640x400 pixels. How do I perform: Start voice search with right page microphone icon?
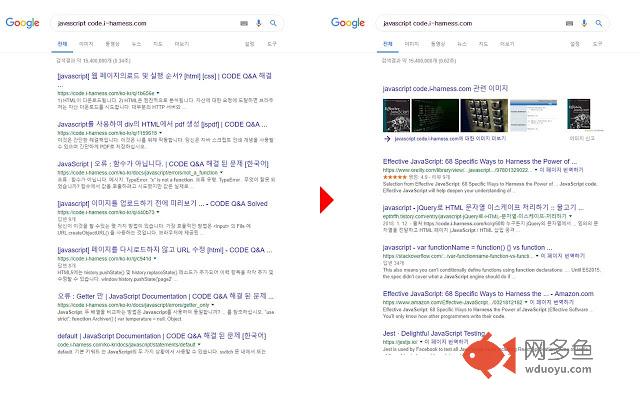(584, 23)
